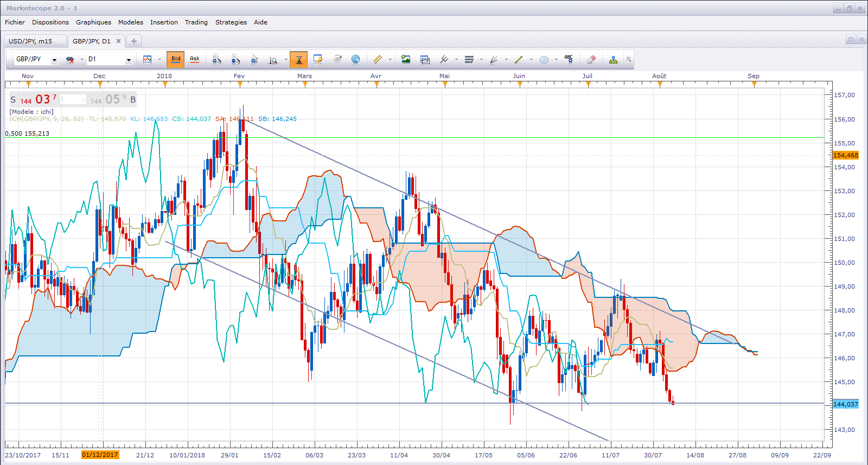The height and width of the screenshot is (465, 868).
Task: Expand the Gann fan dropdown arrow
Action: pos(506,60)
